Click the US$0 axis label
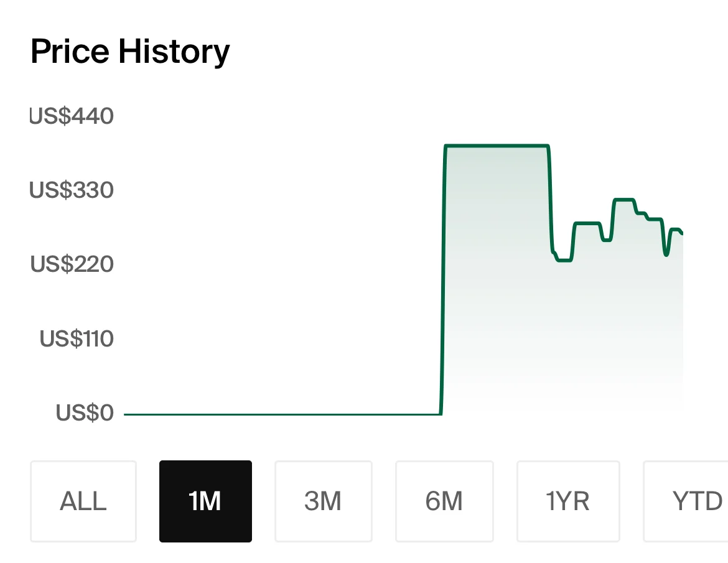 click(85, 412)
